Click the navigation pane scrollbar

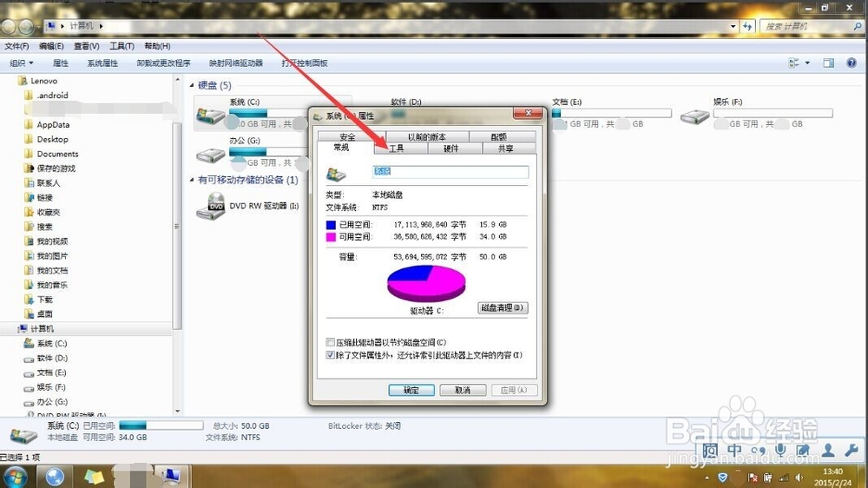[x=177, y=226]
